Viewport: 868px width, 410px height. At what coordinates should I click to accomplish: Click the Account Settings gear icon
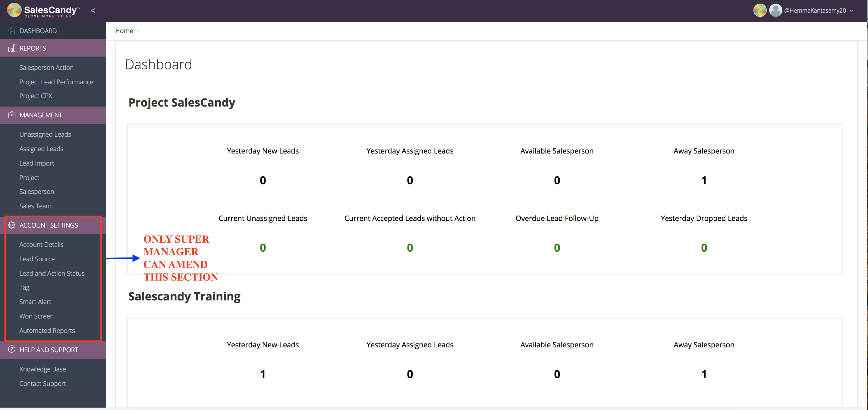pyautogui.click(x=12, y=225)
